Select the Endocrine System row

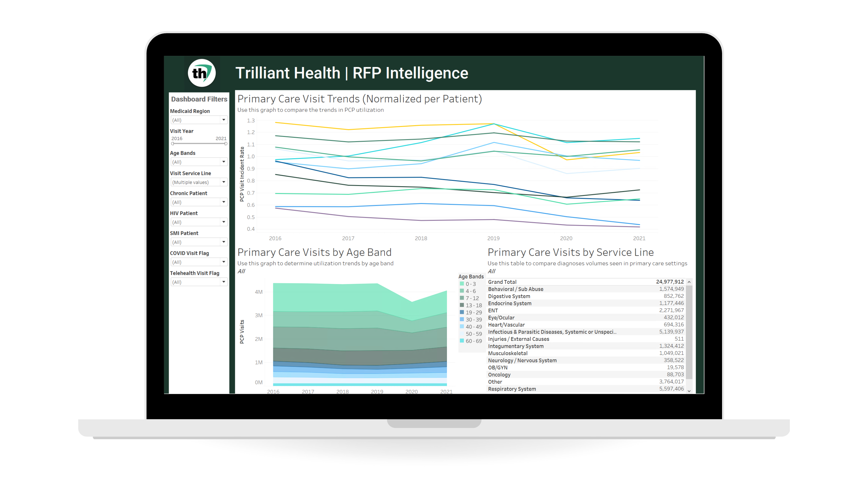pyautogui.click(x=586, y=303)
